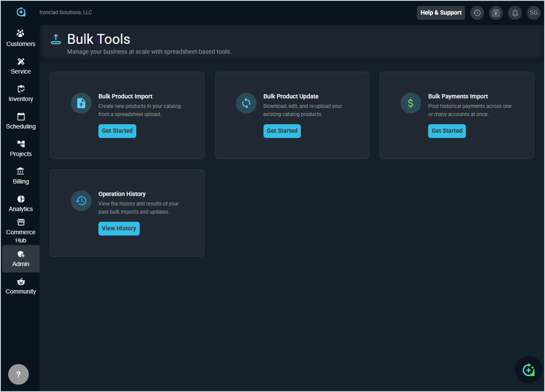
Task: Open notifications bell icon
Action: pos(514,13)
